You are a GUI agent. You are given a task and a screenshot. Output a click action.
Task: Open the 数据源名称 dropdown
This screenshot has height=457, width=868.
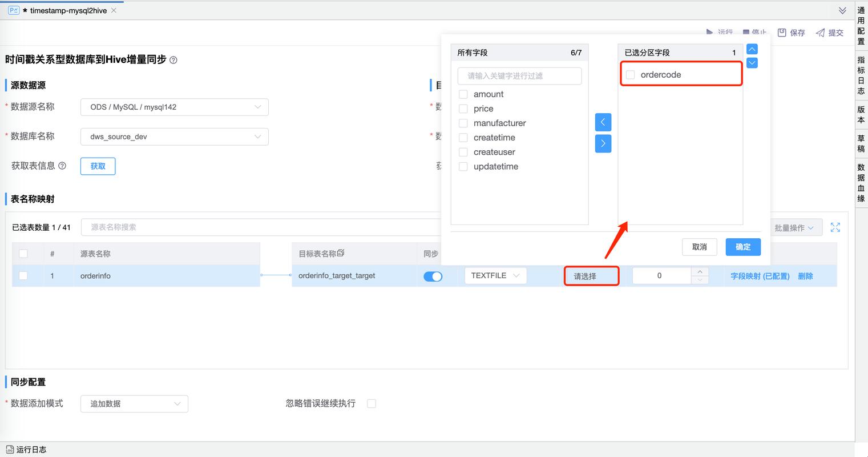[x=175, y=107]
